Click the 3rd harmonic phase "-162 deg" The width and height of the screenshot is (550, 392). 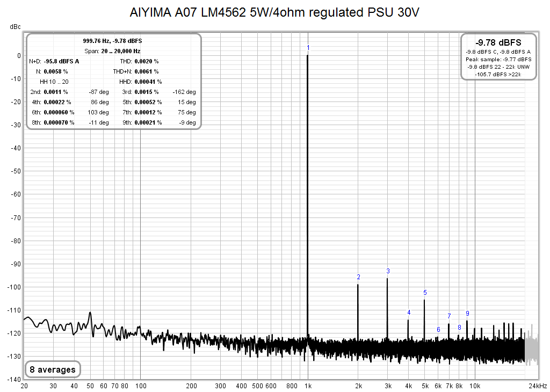point(184,92)
